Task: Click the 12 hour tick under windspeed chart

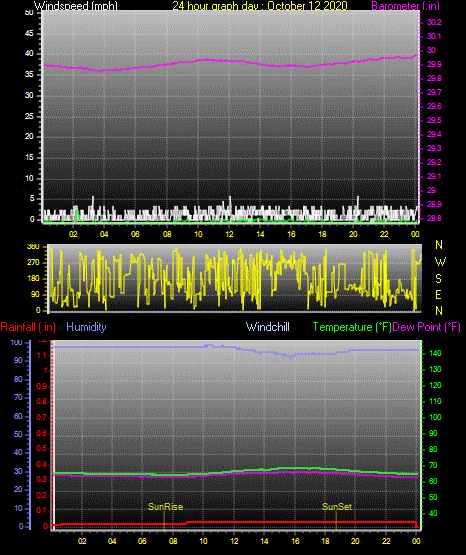Action: 229,234
